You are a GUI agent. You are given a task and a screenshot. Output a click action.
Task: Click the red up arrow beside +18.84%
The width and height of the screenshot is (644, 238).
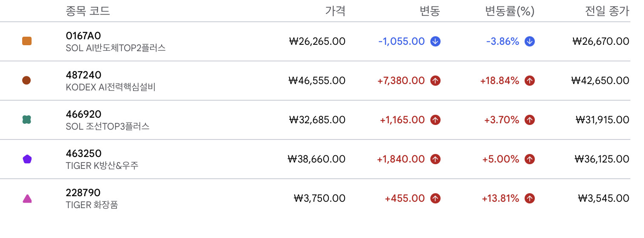tap(530, 81)
